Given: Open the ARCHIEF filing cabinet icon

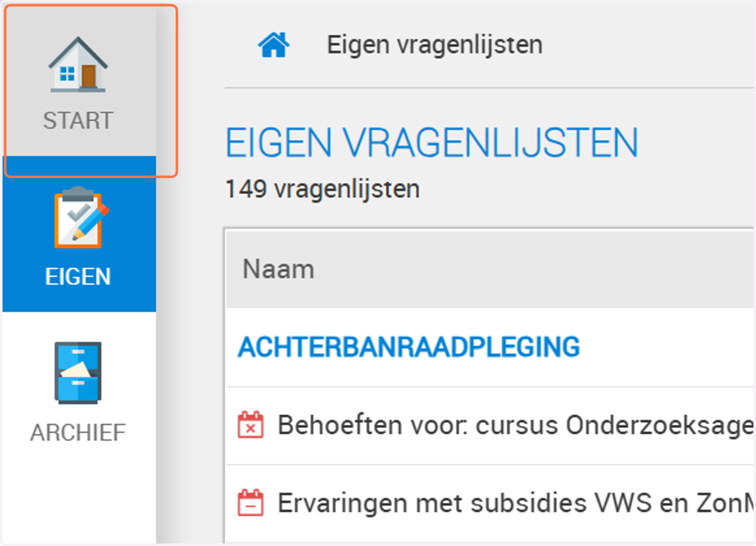Looking at the screenshot, I should (77, 372).
